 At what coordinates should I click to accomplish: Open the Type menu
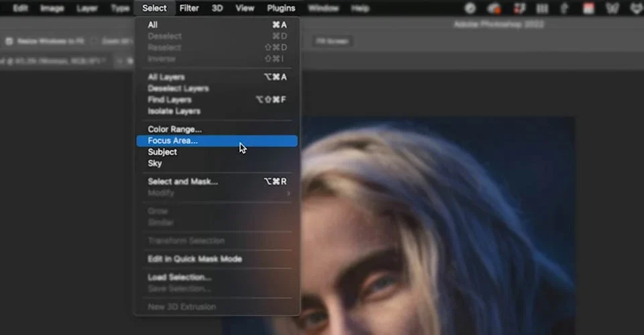coord(120,8)
